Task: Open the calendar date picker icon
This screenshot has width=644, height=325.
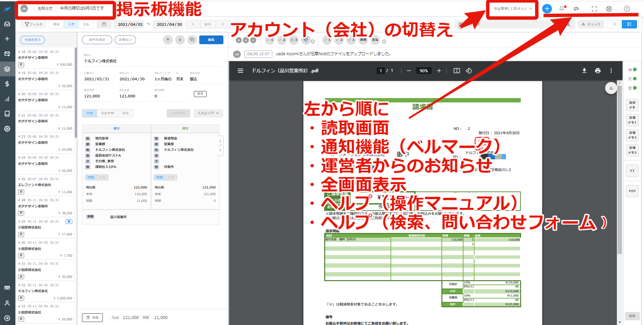Action: pyautogui.click(x=104, y=24)
